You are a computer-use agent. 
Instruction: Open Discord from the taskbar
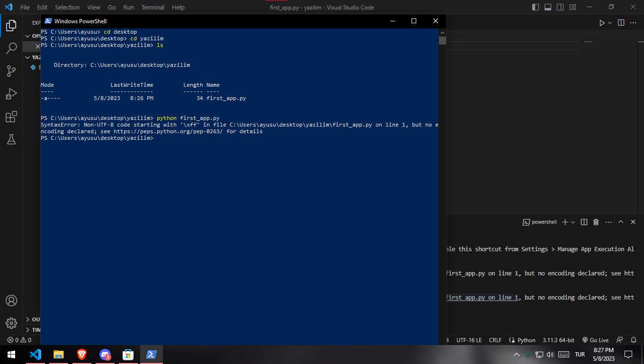[105, 355]
